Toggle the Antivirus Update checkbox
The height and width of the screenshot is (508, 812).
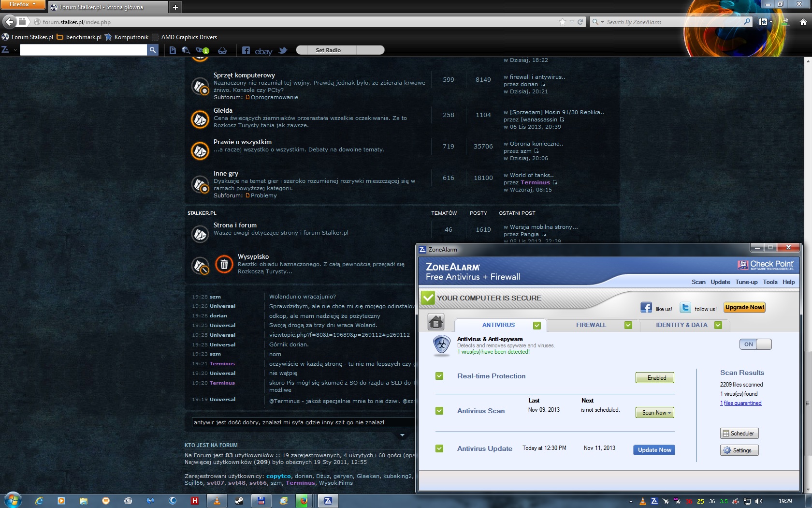439,448
